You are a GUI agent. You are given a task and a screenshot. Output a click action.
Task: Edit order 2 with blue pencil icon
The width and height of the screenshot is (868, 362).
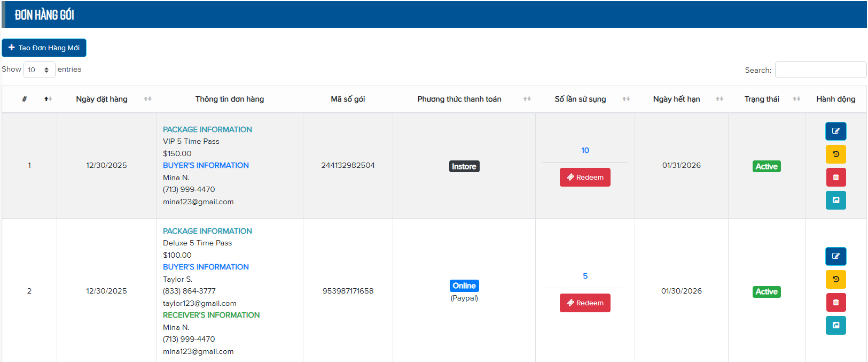tap(835, 256)
